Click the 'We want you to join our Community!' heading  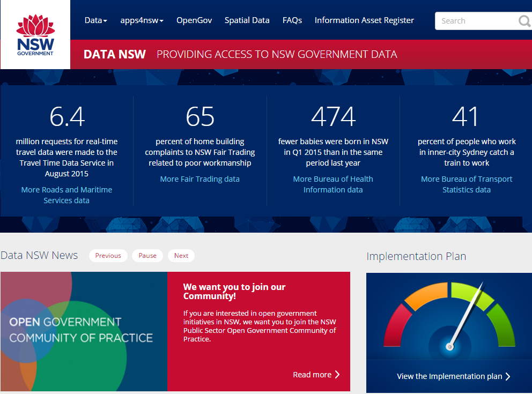click(x=234, y=291)
